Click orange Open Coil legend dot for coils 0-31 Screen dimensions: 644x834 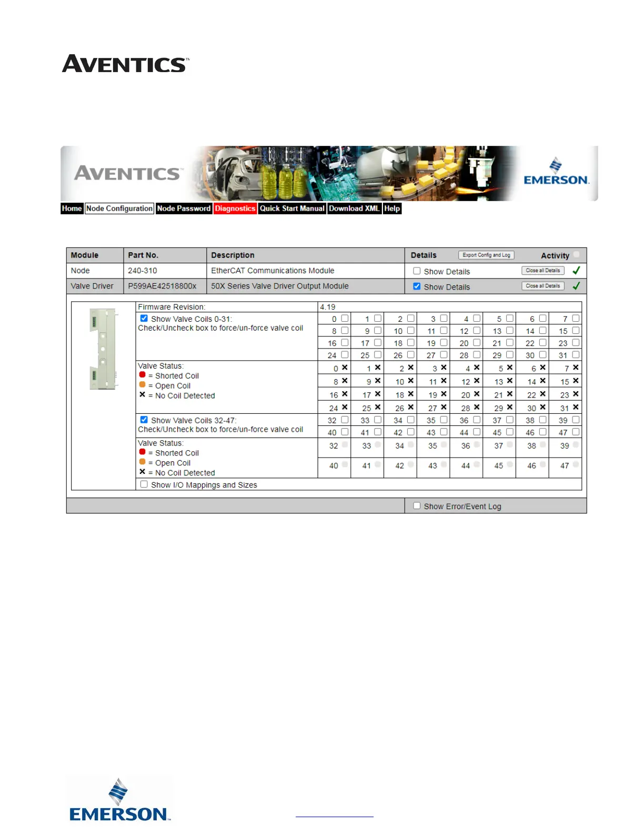(142, 385)
